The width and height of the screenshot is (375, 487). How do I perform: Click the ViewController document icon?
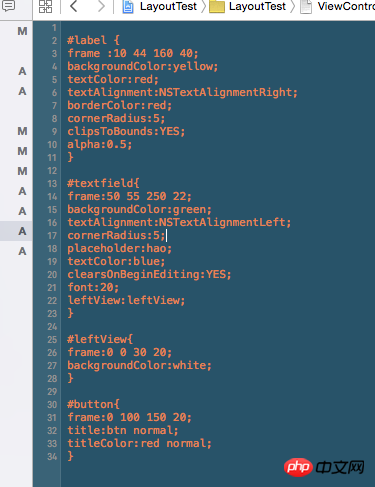[x=306, y=6]
